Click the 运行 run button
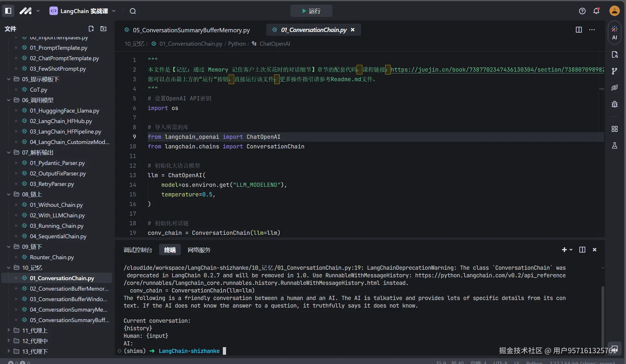 [311, 11]
